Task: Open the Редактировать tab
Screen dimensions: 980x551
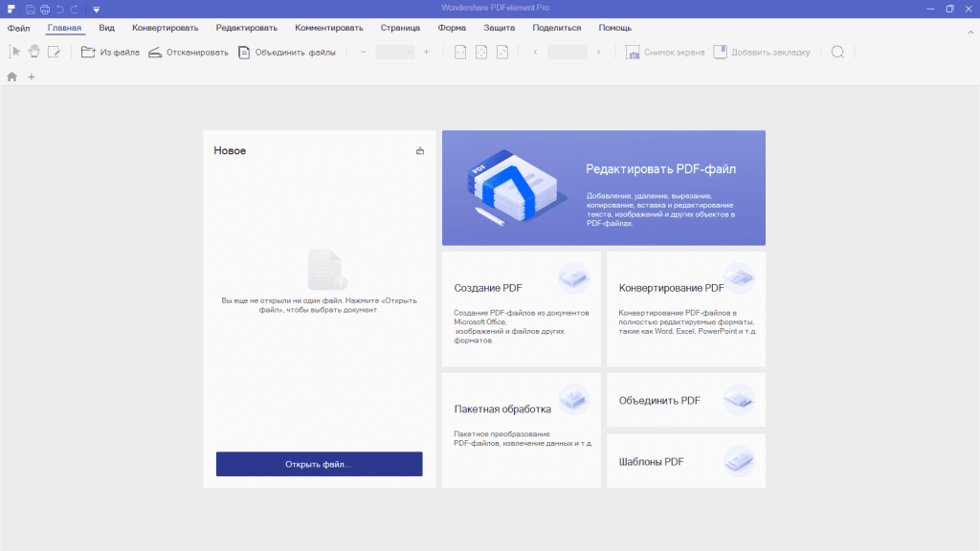Action: point(247,28)
